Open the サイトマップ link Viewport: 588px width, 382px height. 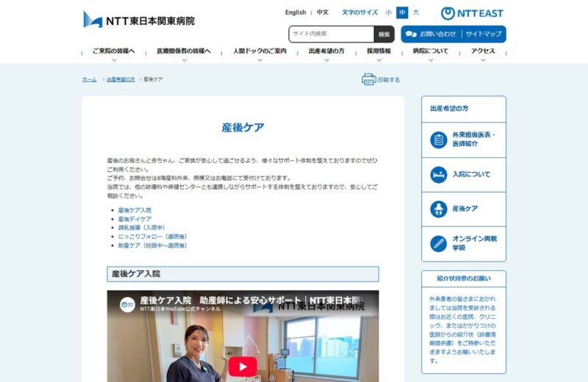click(x=484, y=34)
